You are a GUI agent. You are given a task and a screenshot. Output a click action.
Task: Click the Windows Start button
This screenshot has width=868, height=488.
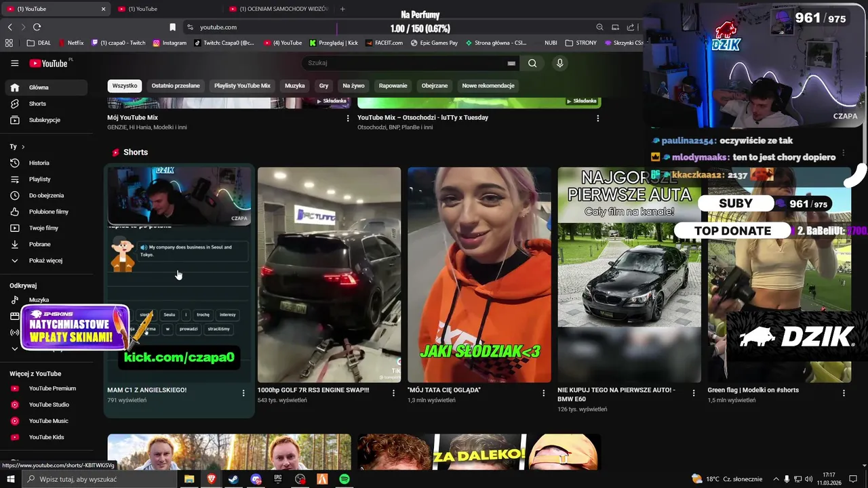(10, 479)
